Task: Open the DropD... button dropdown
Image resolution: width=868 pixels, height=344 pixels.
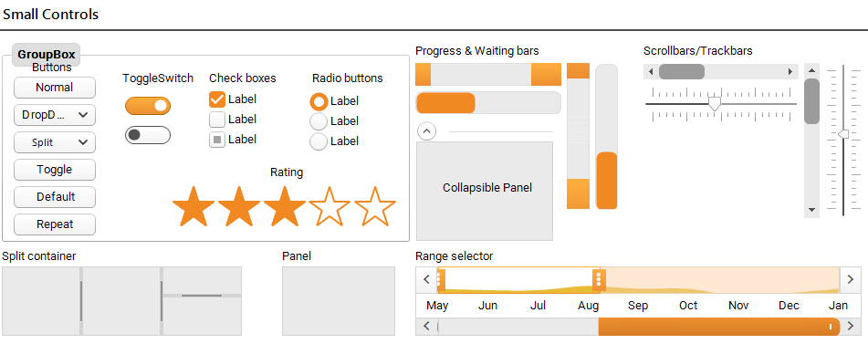Action: point(55,115)
